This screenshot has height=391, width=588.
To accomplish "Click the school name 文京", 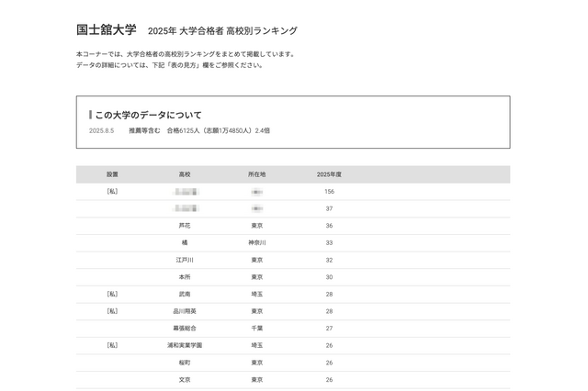I will click(185, 380).
